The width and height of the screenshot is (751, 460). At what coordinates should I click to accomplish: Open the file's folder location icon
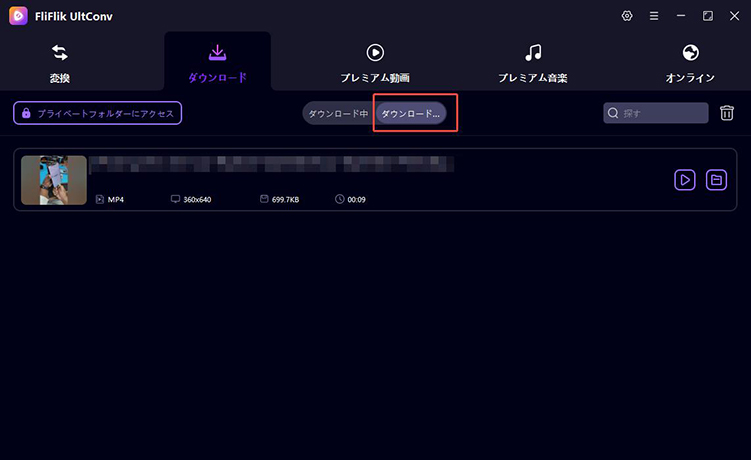[x=717, y=180]
